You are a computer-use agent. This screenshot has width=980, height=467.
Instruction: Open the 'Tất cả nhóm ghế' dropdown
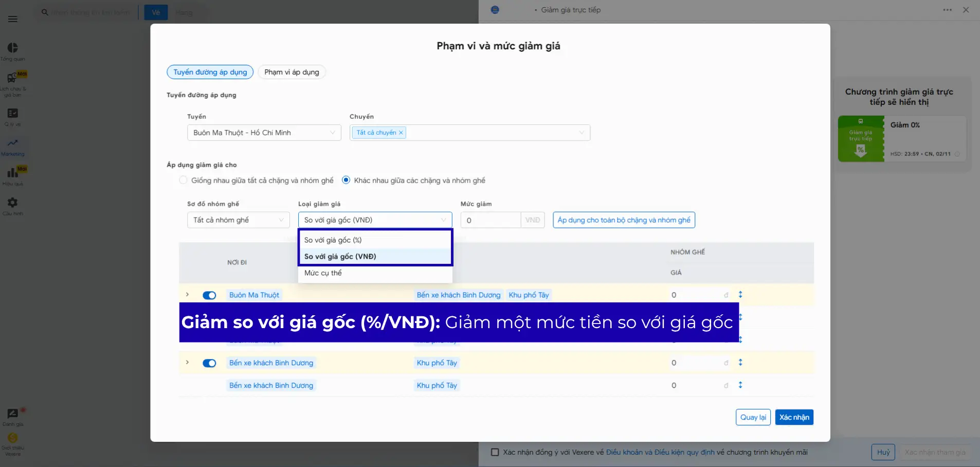tap(238, 220)
